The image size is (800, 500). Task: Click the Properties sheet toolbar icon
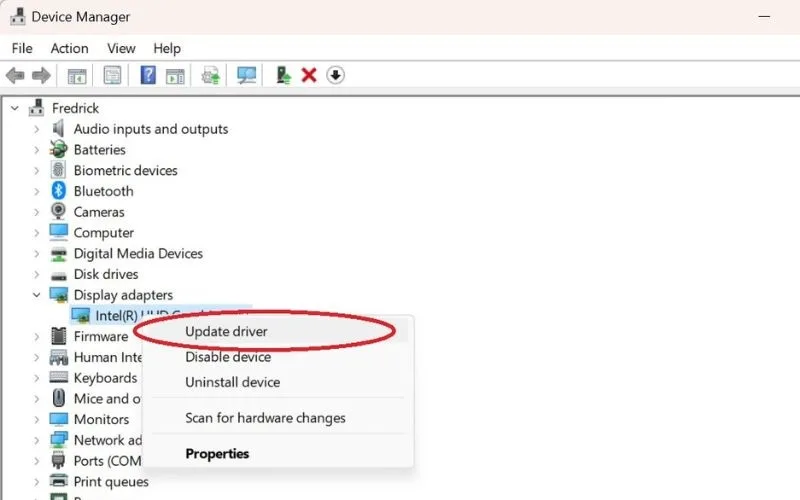[x=112, y=76]
